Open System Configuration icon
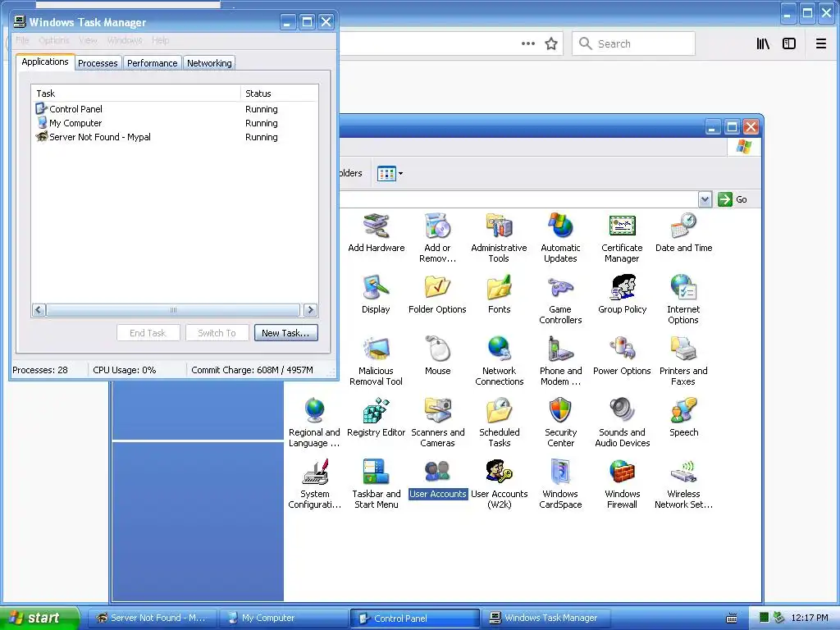Screen dimensions: 840x630 coord(314,484)
